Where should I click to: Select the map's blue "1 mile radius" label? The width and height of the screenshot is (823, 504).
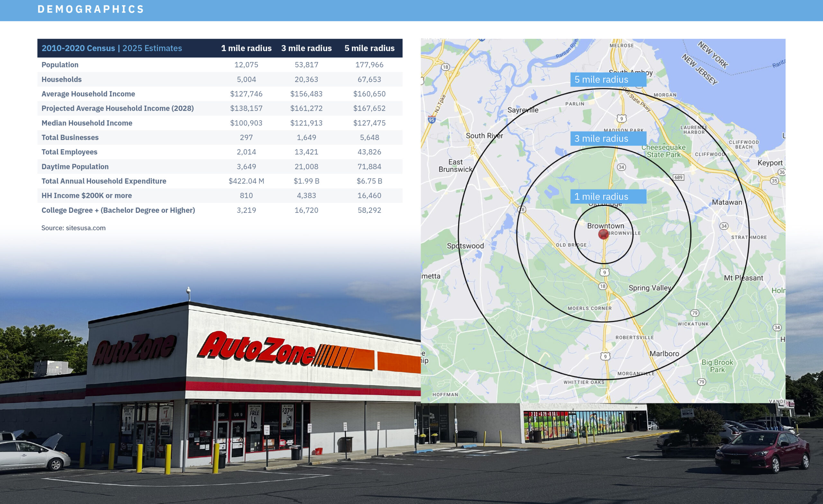[x=608, y=197]
